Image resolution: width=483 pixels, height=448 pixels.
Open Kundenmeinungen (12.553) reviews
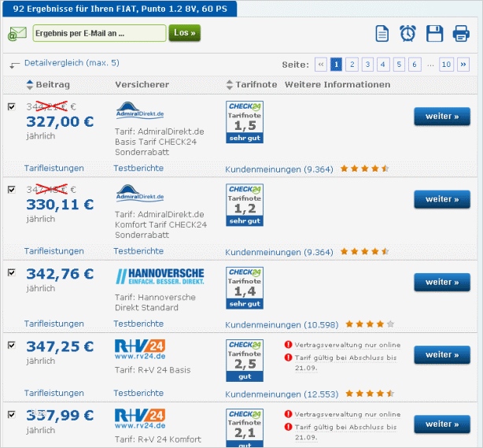coord(282,394)
